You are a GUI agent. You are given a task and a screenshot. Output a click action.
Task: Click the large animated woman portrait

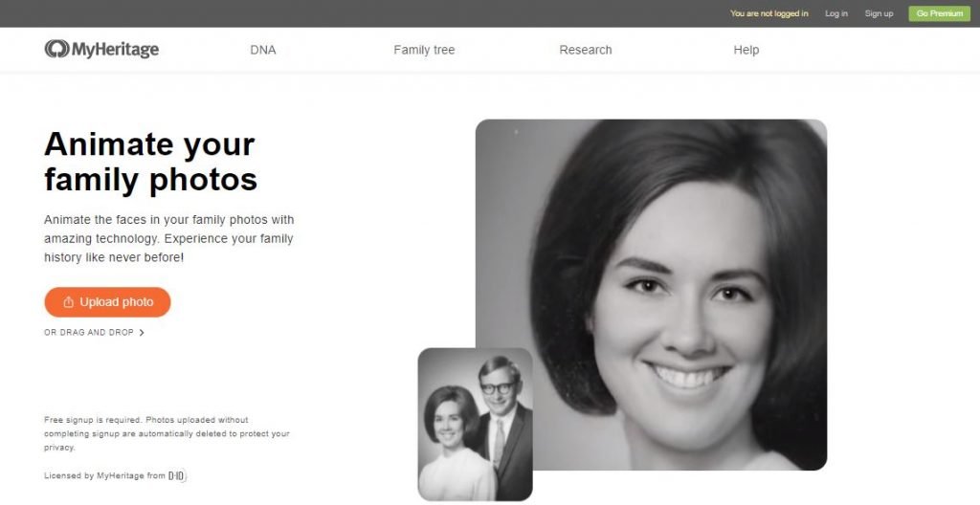pyautogui.click(x=651, y=295)
